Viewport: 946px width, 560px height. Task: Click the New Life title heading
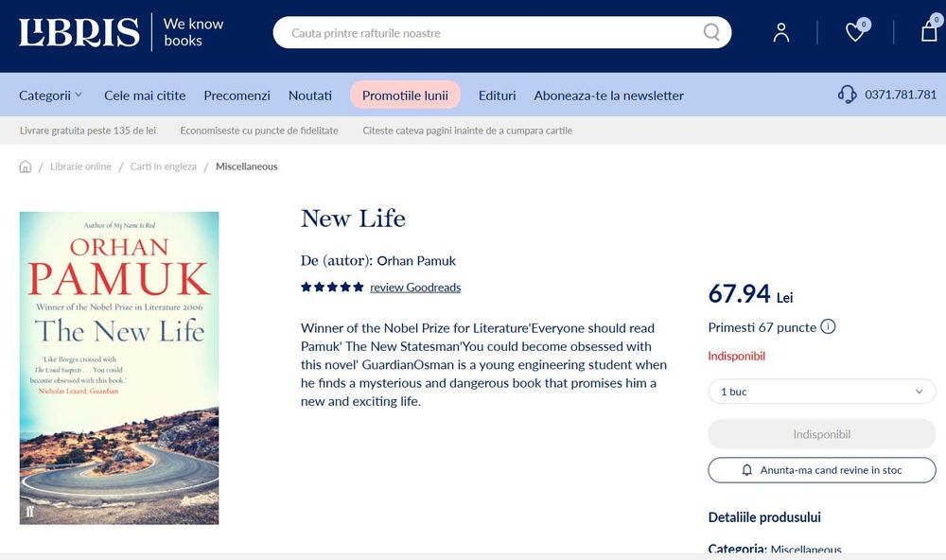pos(353,219)
